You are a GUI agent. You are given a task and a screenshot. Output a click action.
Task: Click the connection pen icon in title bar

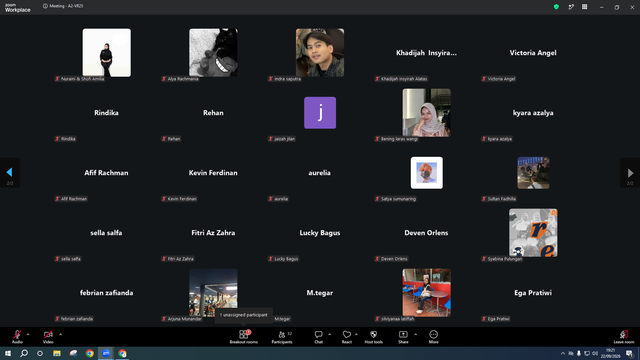point(571,7)
